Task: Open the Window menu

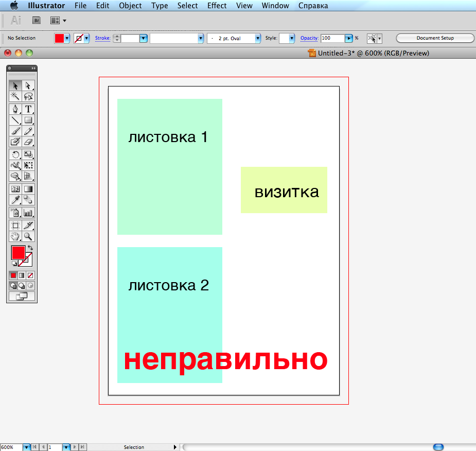Action: click(x=275, y=6)
